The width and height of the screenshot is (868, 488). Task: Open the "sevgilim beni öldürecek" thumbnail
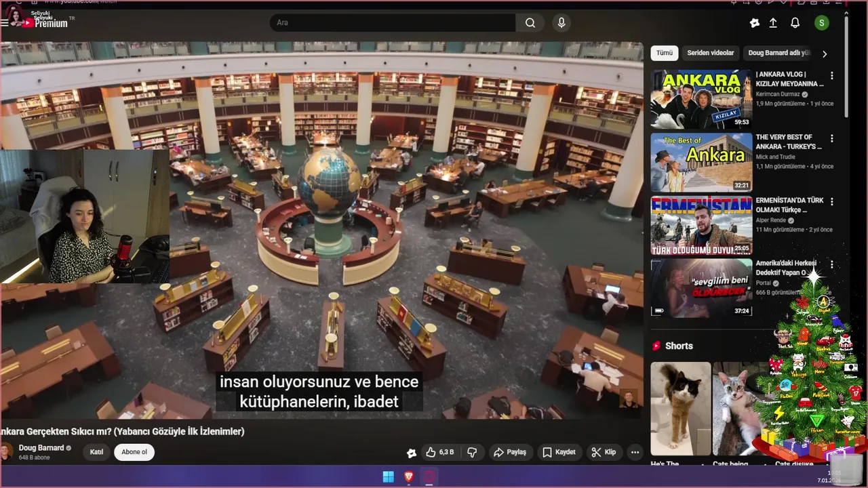point(701,287)
